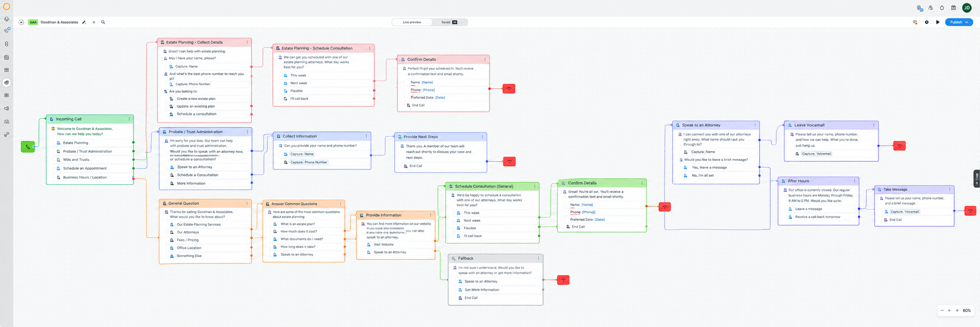Image resolution: width=980 pixels, height=327 pixels.
Task: Click the Business Hours / Location option
Action: pos(94,178)
